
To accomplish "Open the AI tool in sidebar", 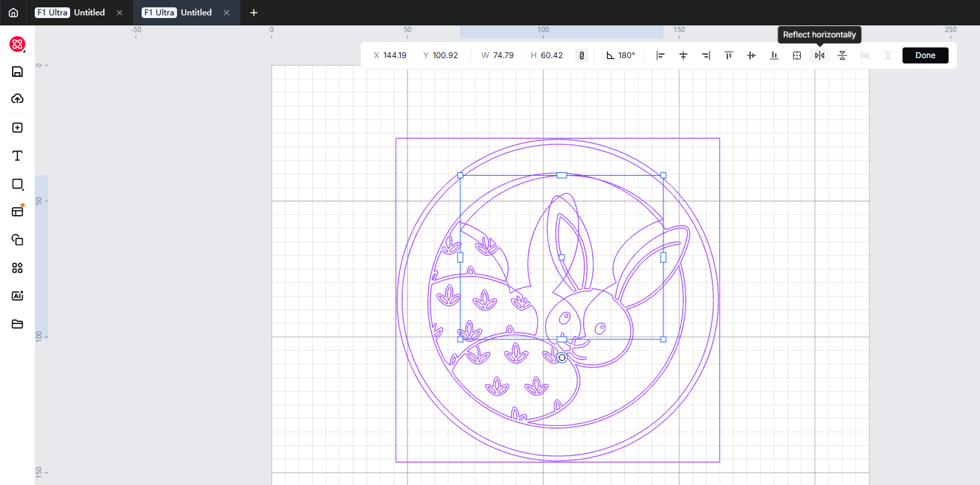I will (17, 296).
